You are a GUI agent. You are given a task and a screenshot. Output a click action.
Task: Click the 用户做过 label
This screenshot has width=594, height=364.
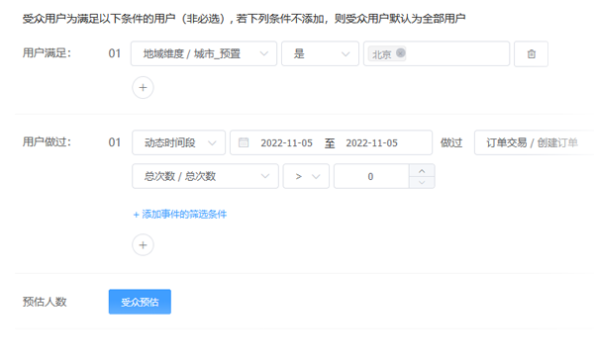click(47, 141)
